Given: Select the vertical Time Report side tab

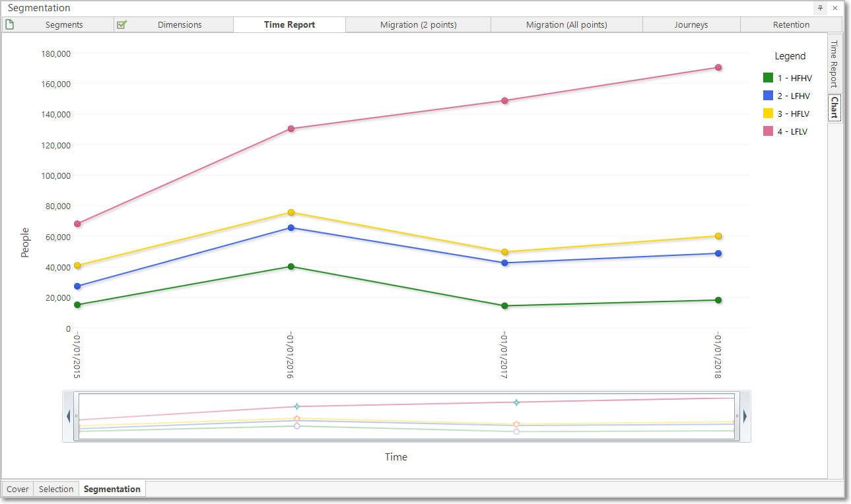Looking at the screenshot, I should (x=834, y=64).
